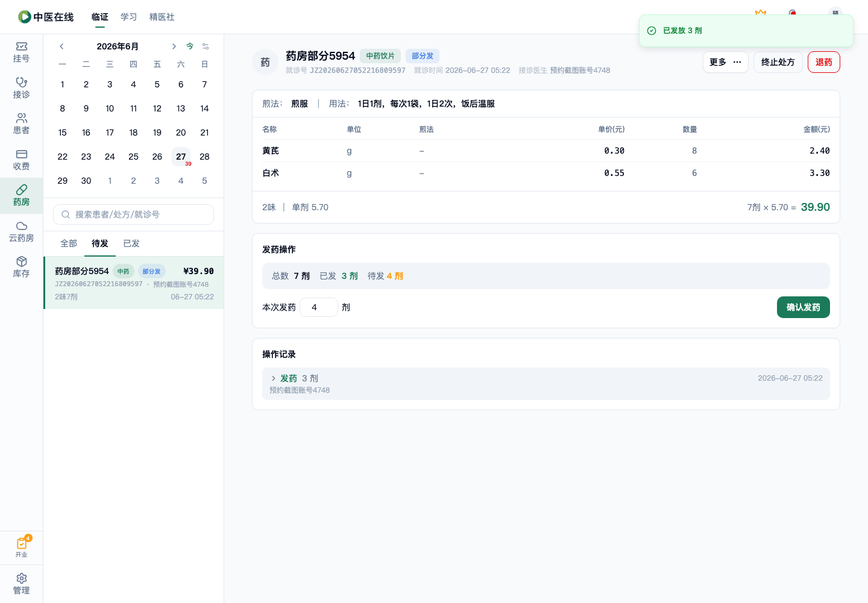Select June 1 on the calendar
The width and height of the screenshot is (868, 603).
pyautogui.click(x=63, y=84)
